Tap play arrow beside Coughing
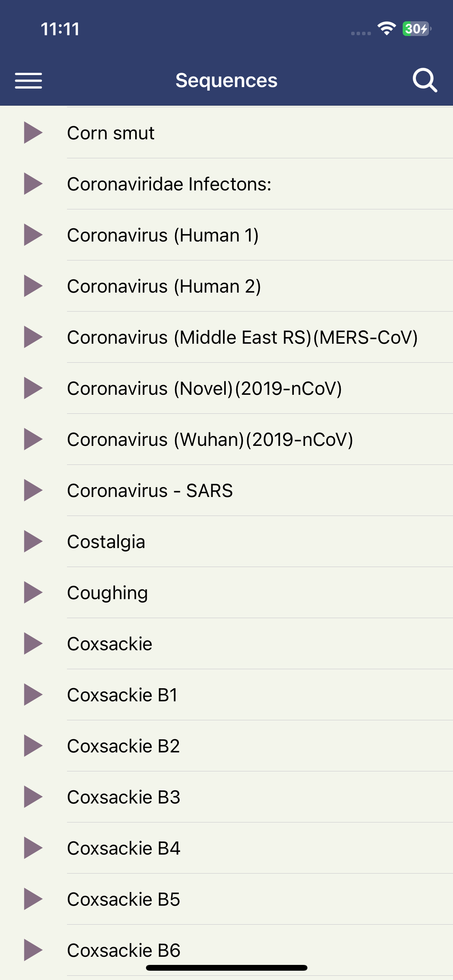Viewport: 453px width, 980px height. point(33,593)
